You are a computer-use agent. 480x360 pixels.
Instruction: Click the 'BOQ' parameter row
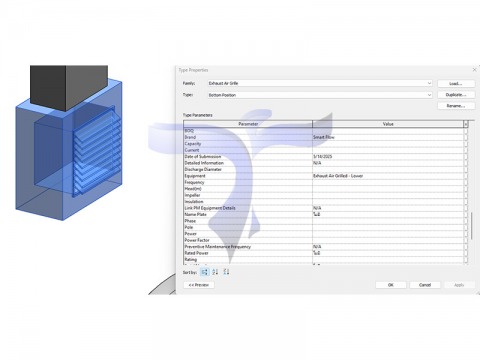[x=324, y=131]
